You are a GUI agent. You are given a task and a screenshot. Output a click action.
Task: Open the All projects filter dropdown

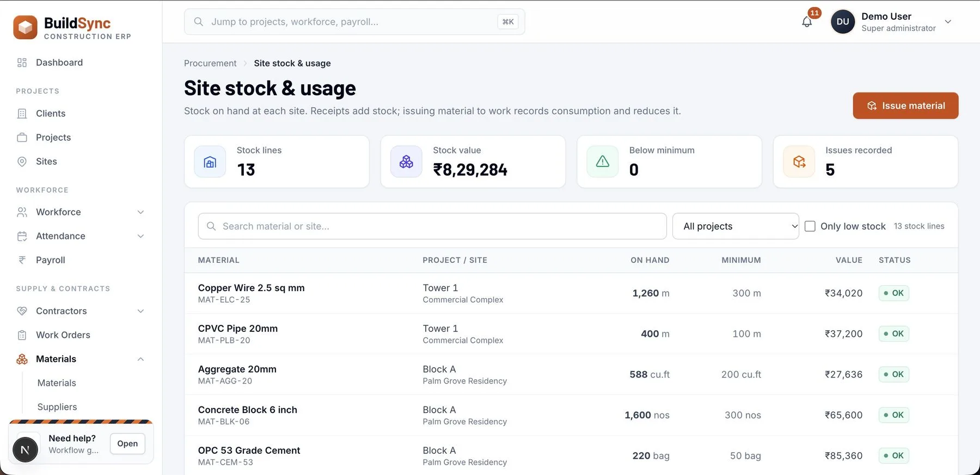736,226
